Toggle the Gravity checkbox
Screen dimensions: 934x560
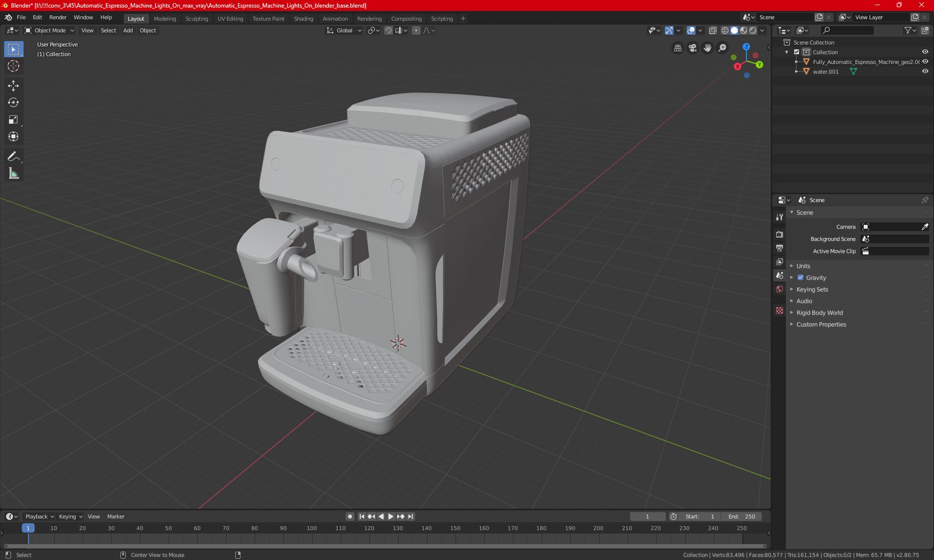[800, 278]
